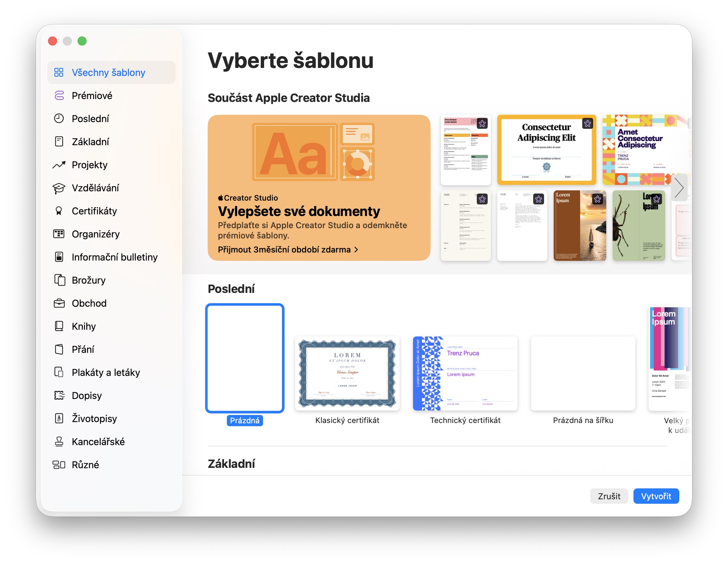728x564 pixels.
Task: Click the Certifikáty ribbon icon
Action: 59,211
